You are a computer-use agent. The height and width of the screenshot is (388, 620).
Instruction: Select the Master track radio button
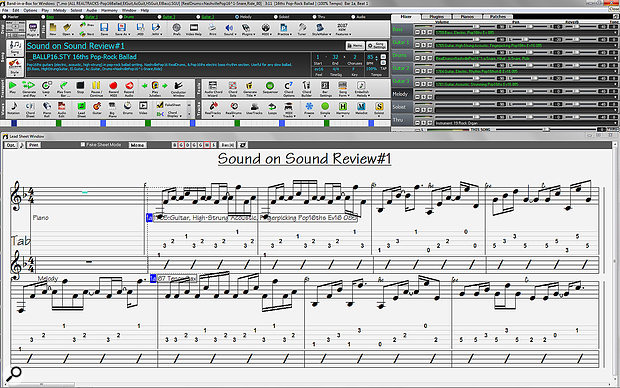[x=4, y=17]
